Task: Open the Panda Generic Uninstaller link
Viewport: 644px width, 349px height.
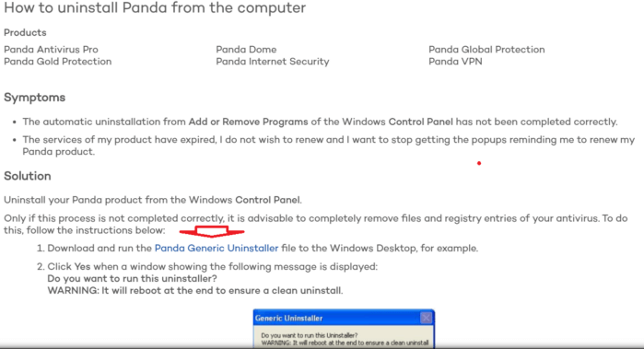Action: 217,248
